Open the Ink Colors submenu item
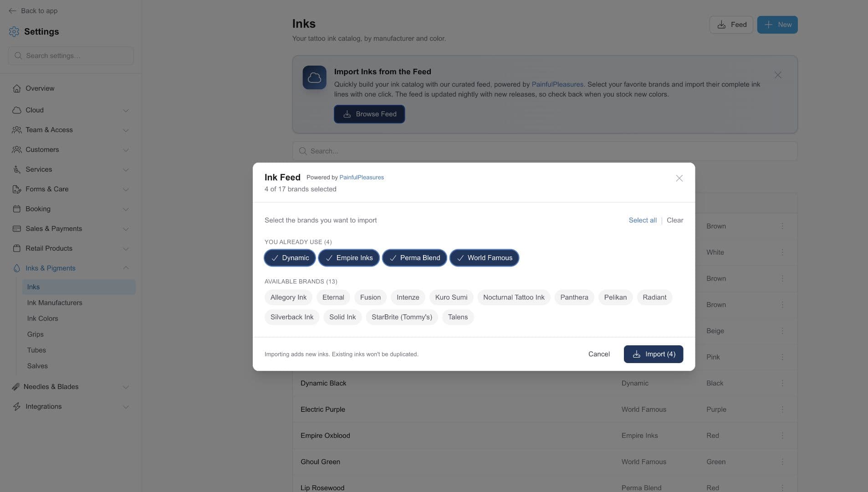Screen dimensions: 868x492 (42, 318)
